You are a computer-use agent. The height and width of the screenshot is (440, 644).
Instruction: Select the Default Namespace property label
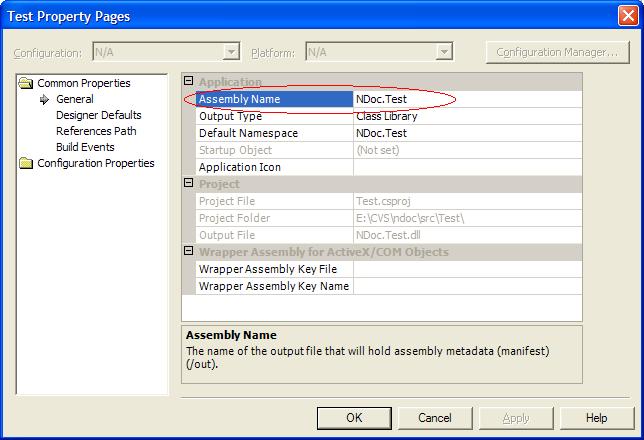[x=248, y=133]
